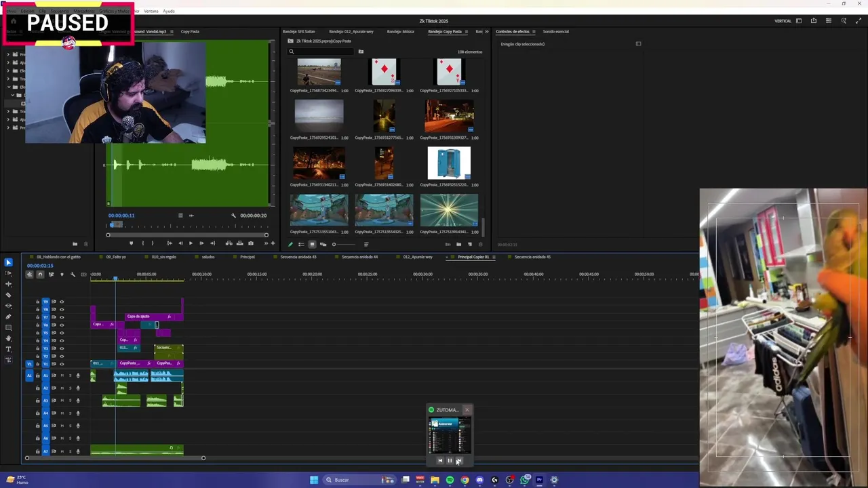Image resolution: width=868 pixels, height=488 pixels.
Task: Open the Sonido esencial panel tab
Action: click(x=555, y=31)
